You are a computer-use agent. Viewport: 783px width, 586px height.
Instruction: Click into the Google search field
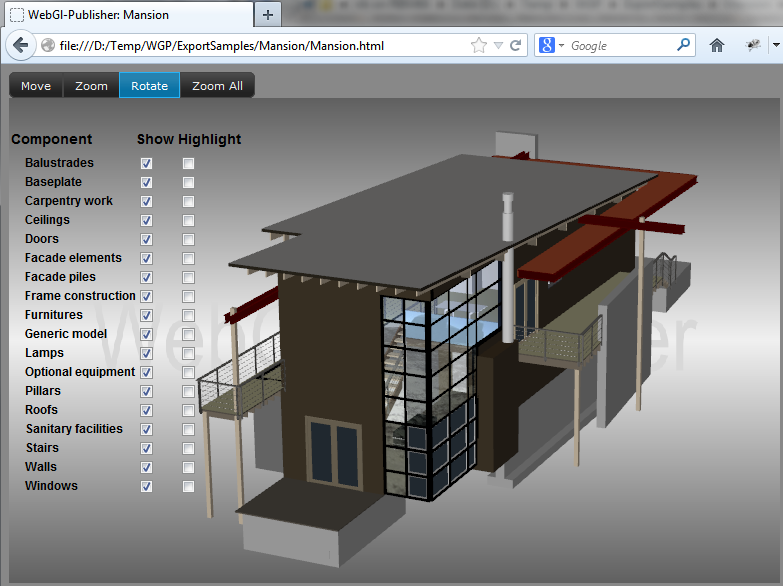tap(620, 46)
